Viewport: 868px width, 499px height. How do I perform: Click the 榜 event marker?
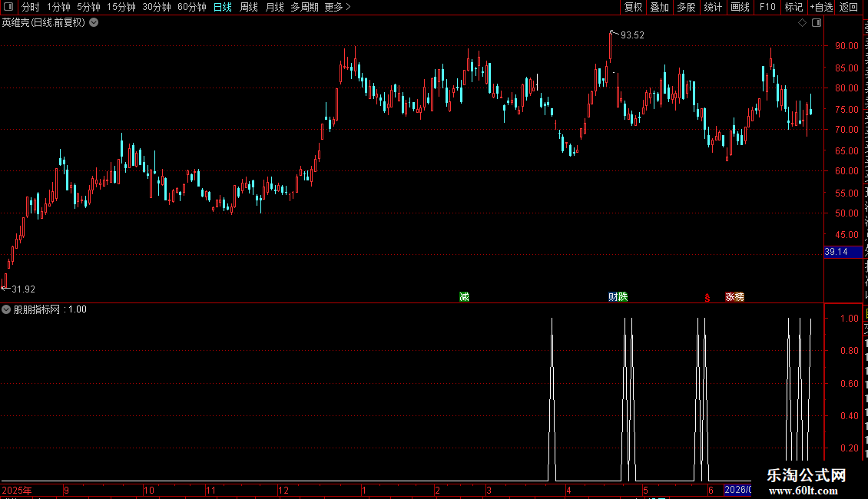[740, 297]
